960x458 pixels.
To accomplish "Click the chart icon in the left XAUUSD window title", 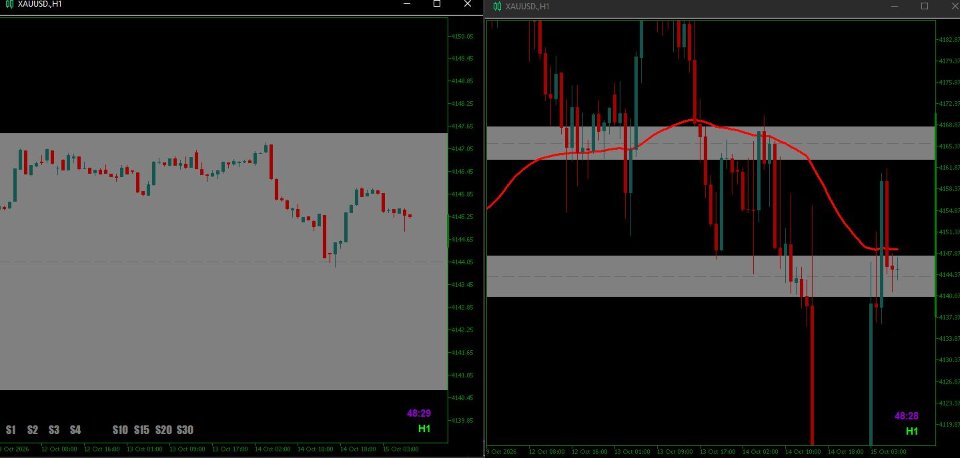I will pyautogui.click(x=9, y=4).
